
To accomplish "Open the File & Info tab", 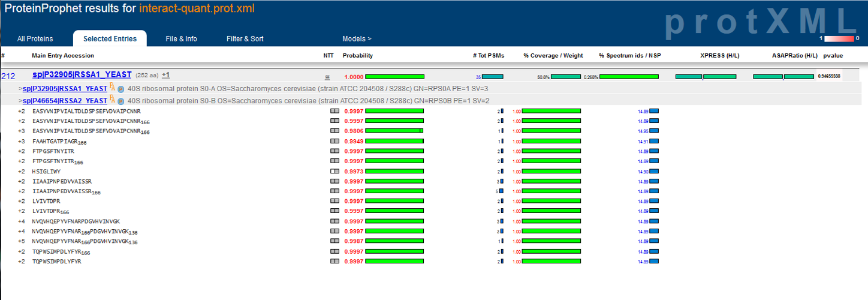I will pyautogui.click(x=181, y=39).
